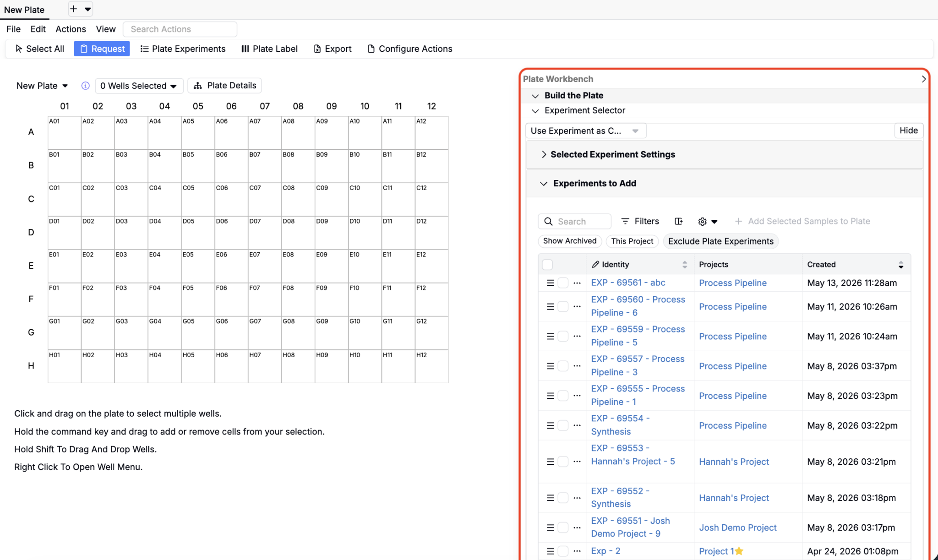Click the blue Request button
Image resolution: width=938 pixels, height=560 pixels.
102,49
